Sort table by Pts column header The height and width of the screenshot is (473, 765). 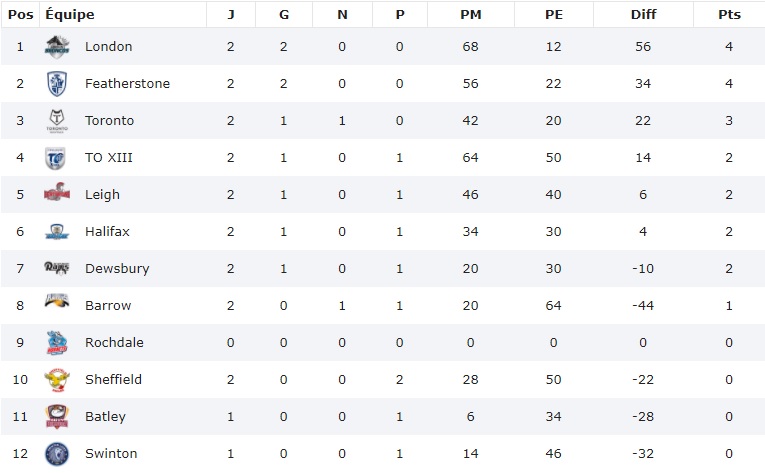(729, 14)
